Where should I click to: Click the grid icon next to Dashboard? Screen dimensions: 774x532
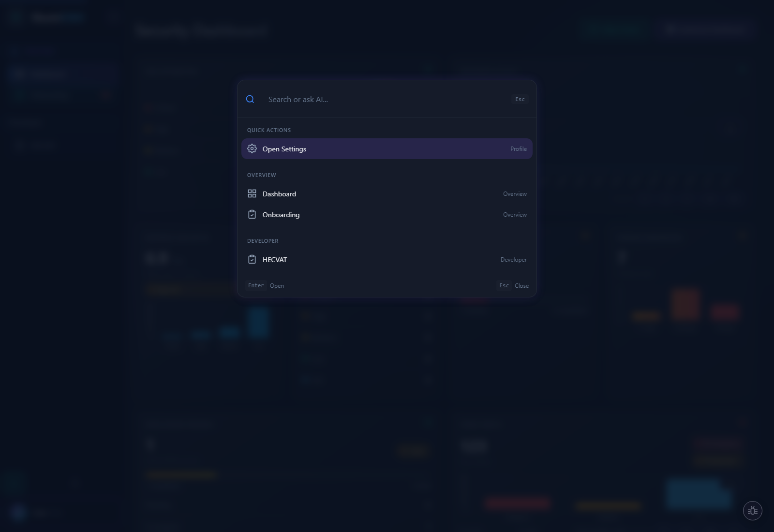click(252, 193)
